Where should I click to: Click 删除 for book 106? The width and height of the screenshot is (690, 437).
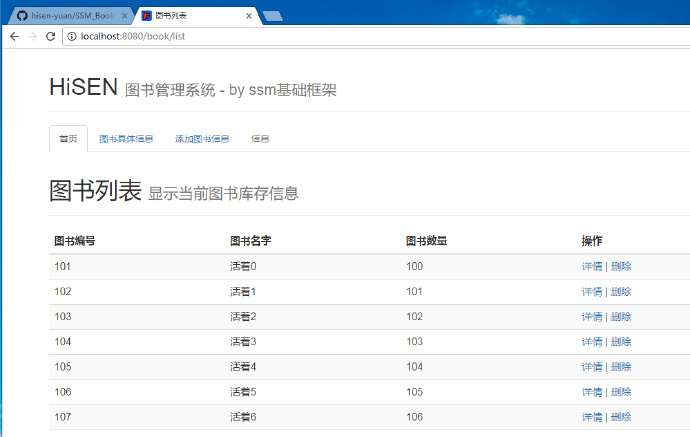621,392
